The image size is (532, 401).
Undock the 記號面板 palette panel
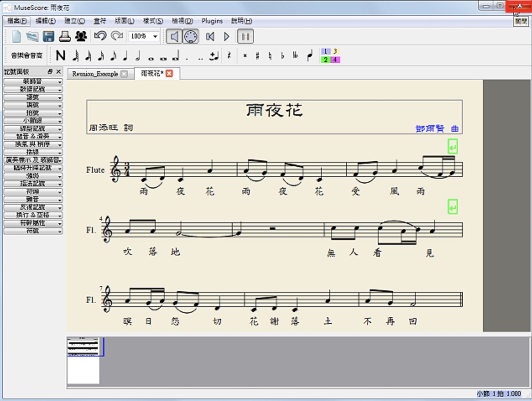(x=50, y=72)
